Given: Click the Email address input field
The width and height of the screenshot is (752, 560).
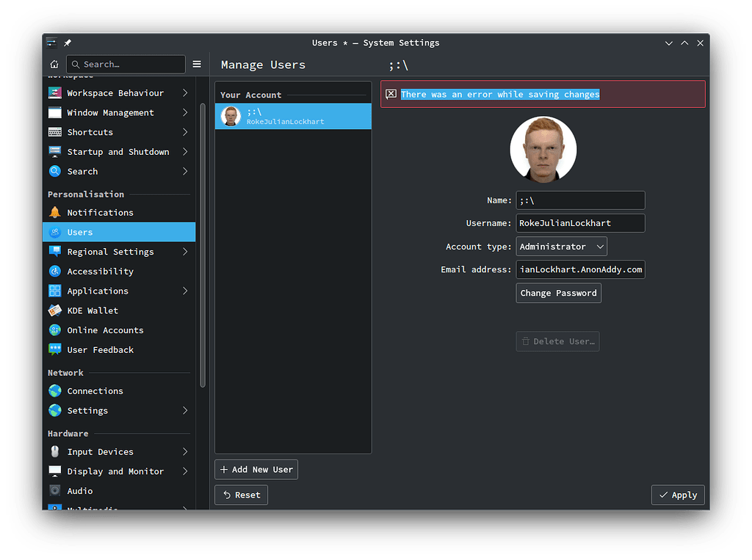Looking at the screenshot, I should pyautogui.click(x=580, y=269).
